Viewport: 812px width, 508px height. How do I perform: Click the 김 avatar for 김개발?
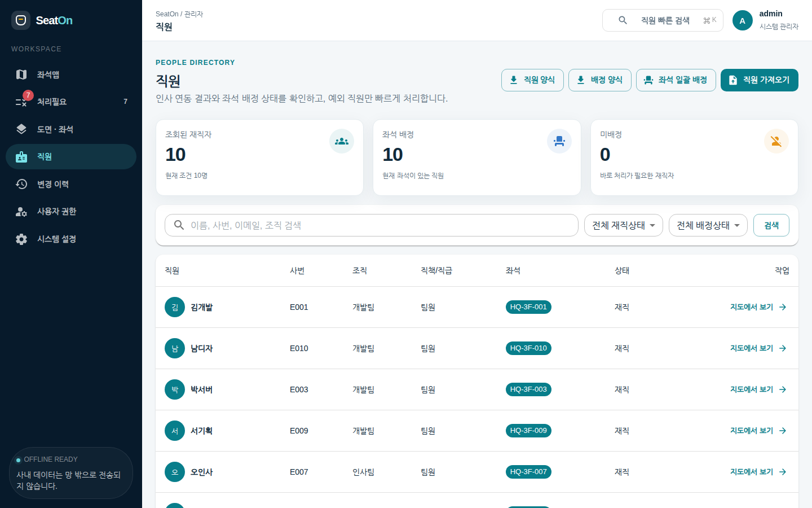pyautogui.click(x=175, y=307)
